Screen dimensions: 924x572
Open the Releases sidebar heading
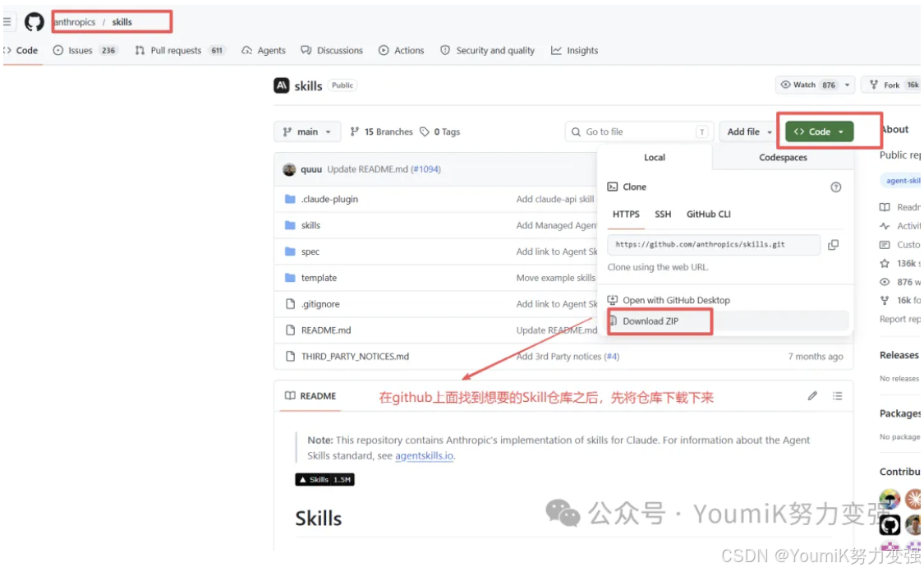[899, 355]
